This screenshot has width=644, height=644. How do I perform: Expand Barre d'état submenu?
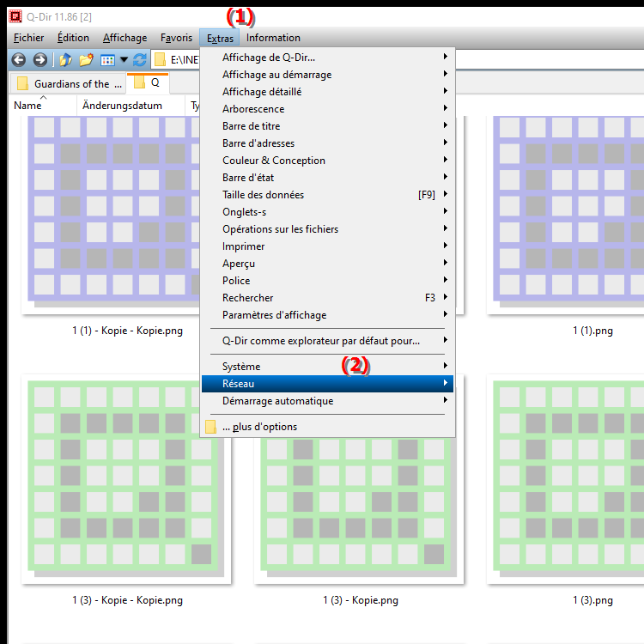click(328, 178)
